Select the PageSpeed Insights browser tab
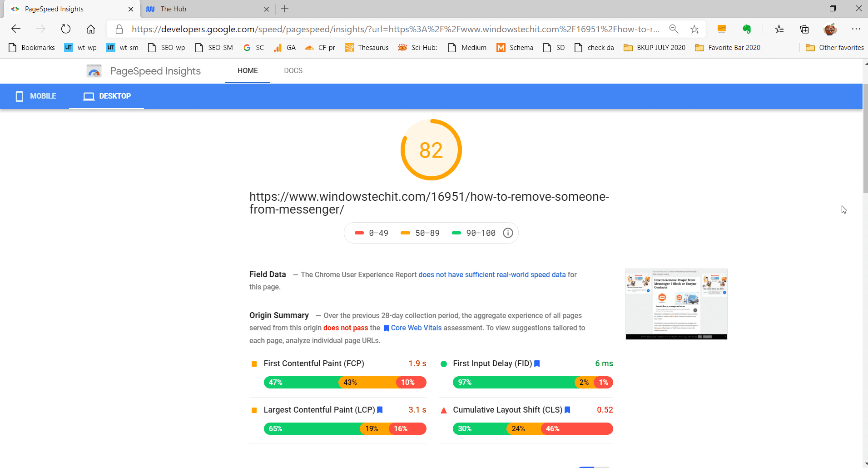 click(72, 9)
